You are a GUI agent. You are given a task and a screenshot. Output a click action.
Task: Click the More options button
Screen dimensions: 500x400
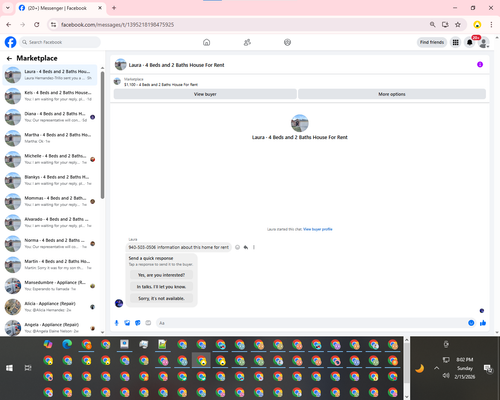click(x=392, y=94)
